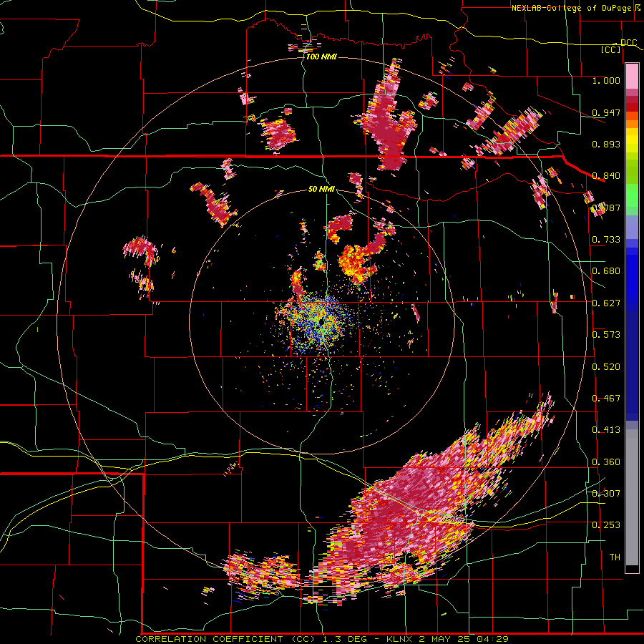Screen dimensions: 644x644
Task: Click the 0.947 legend value
Action: [606, 112]
